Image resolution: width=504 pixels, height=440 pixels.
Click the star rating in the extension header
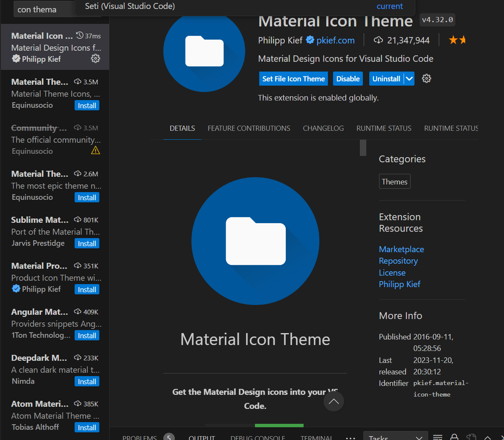point(457,40)
